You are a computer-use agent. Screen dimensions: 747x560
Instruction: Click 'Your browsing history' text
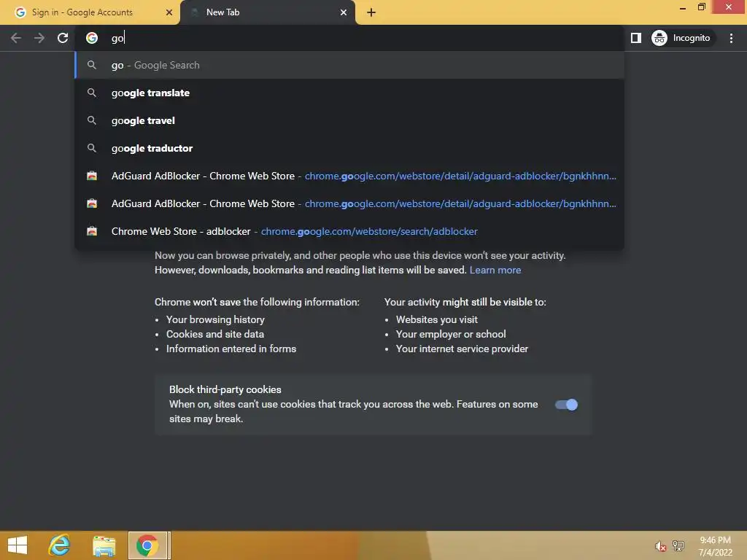click(215, 319)
